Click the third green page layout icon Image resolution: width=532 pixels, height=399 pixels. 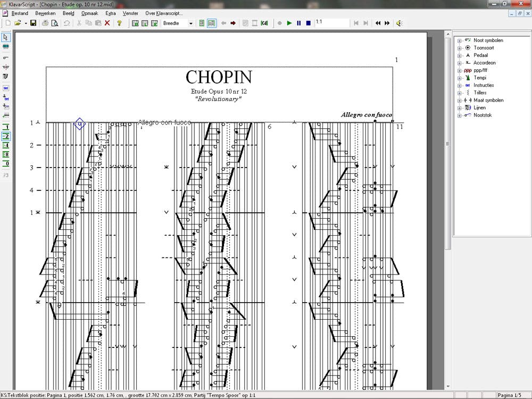(154, 23)
